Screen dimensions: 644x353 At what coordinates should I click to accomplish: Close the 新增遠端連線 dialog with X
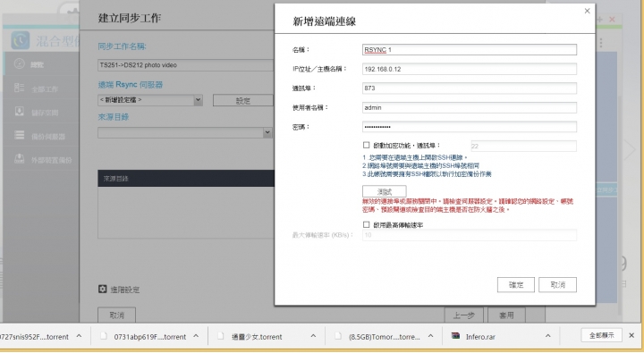point(587,11)
